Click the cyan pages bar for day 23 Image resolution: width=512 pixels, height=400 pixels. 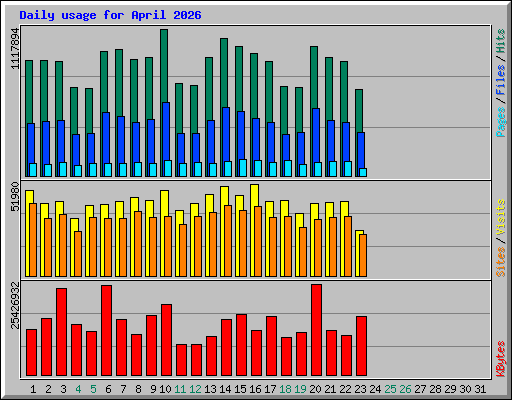(x=363, y=172)
